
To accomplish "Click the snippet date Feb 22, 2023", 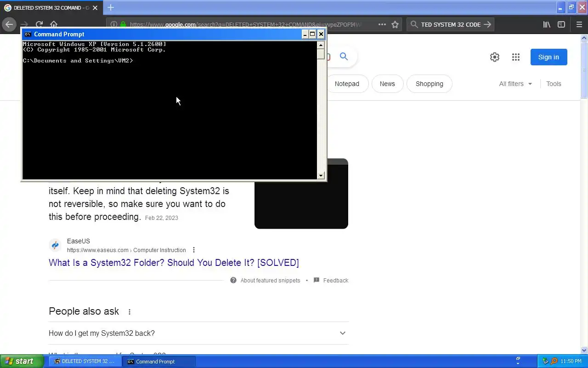I will coord(161,218).
